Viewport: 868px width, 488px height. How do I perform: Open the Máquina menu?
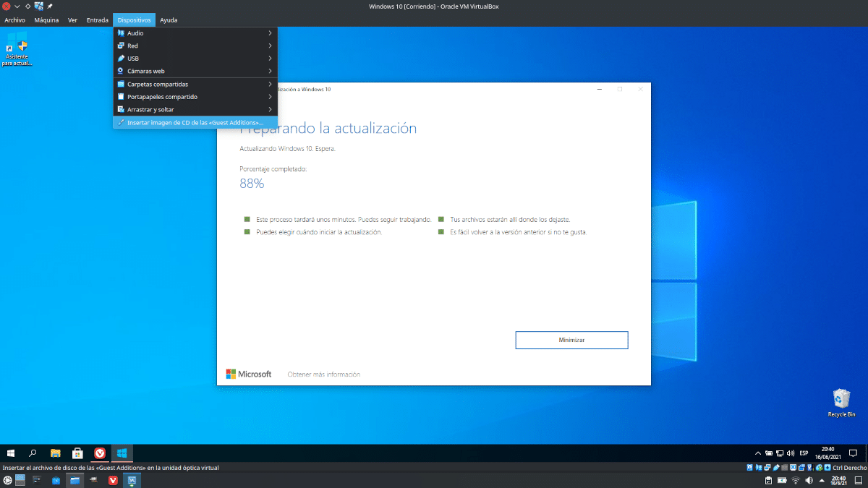point(46,20)
